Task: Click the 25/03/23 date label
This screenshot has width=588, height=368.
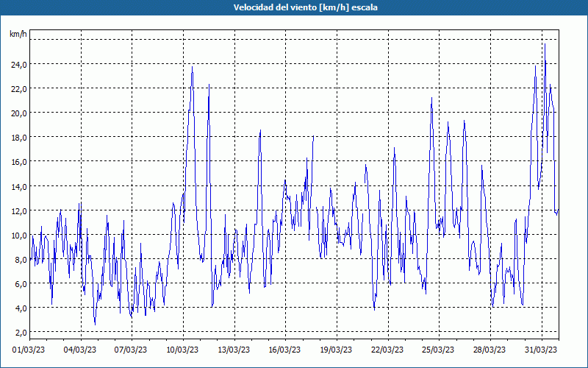Action: 438,350
